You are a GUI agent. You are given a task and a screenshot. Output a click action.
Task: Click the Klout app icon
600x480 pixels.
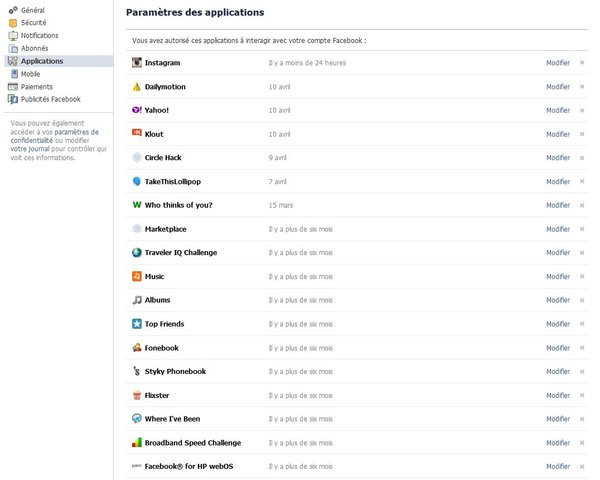(137, 132)
